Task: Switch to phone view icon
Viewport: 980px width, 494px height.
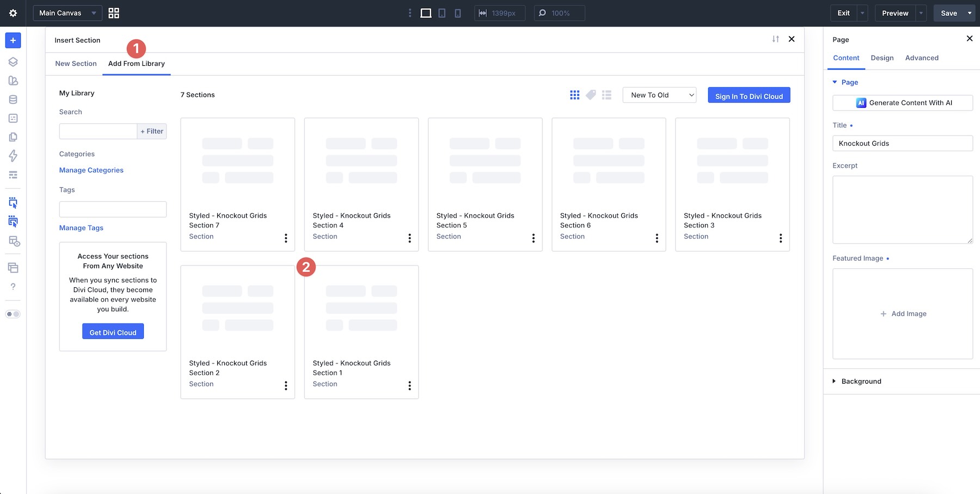Action: (x=458, y=13)
